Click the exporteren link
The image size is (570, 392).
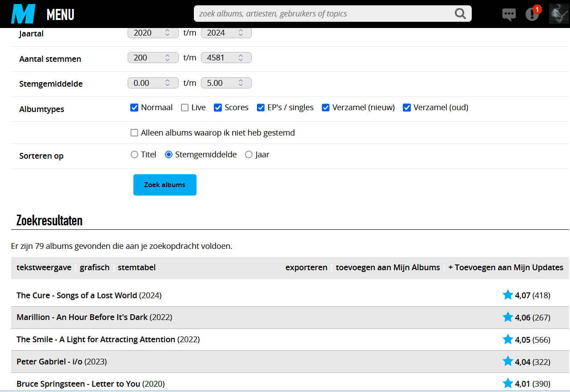[306, 268]
